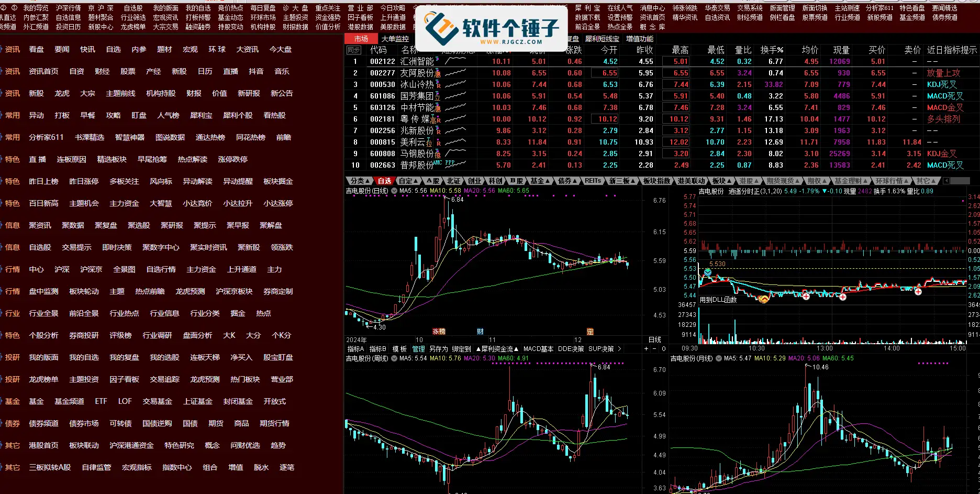Click the 放量上攻 indicator hint
Image resolution: width=980 pixels, height=494 pixels.
click(943, 73)
